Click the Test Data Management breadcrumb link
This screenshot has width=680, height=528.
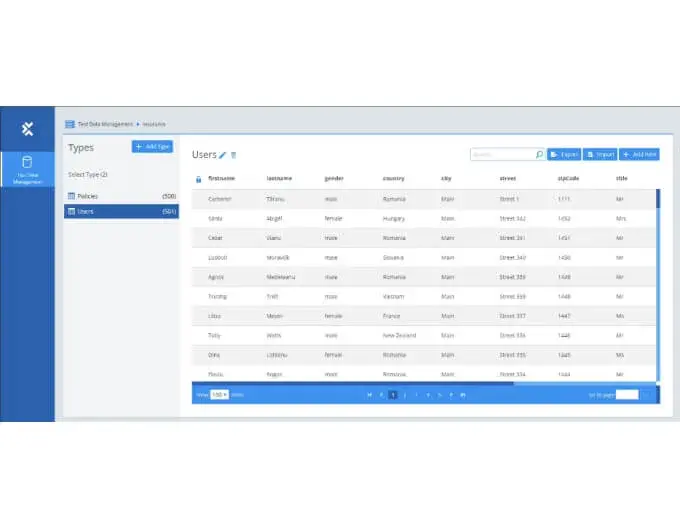click(105, 124)
